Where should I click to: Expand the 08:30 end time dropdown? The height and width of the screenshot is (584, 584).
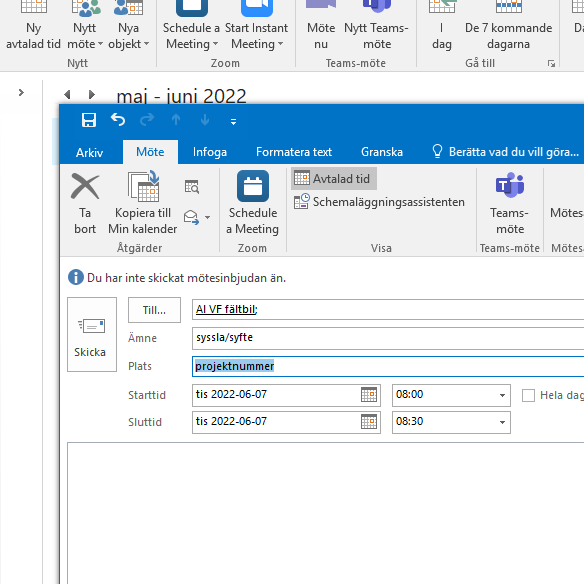502,422
